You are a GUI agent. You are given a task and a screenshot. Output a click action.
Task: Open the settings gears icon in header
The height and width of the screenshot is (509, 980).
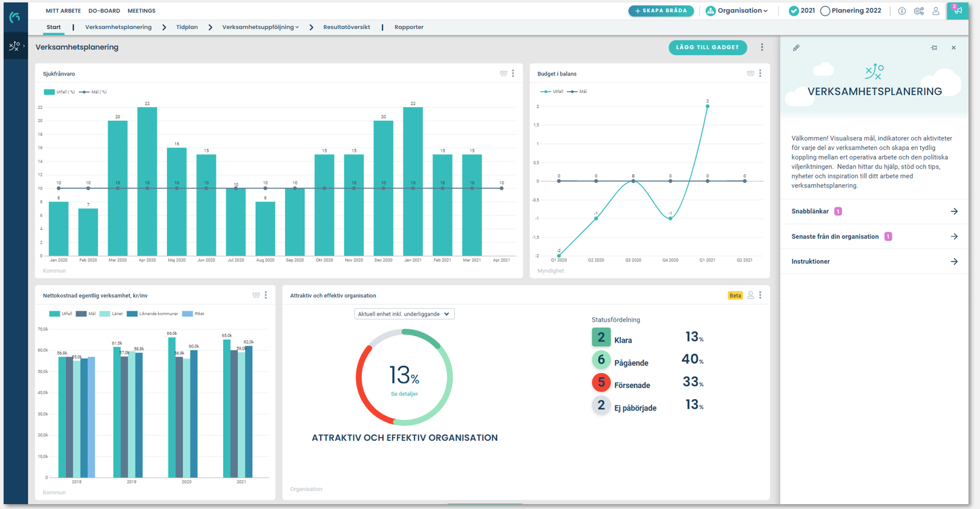[919, 11]
